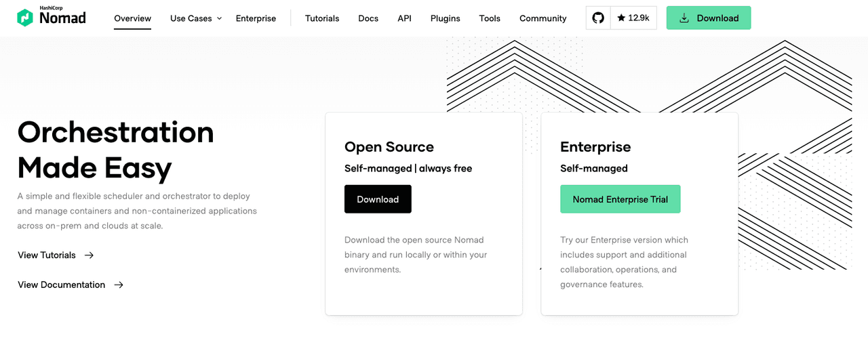
Task: Click the green Download button in header
Action: click(709, 18)
